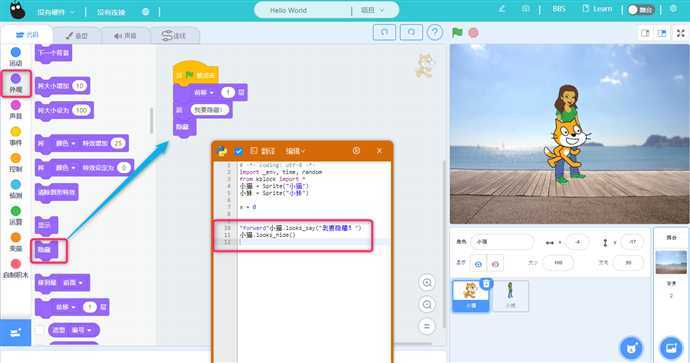The image size is (690, 363).
Task: Click the redo arrow button
Action: coord(411,33)
